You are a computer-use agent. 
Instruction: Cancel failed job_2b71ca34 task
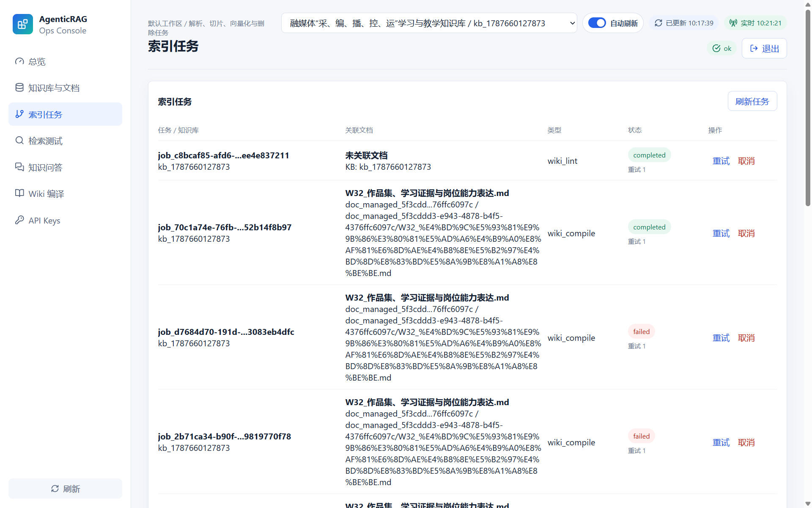tap(746, 442)
